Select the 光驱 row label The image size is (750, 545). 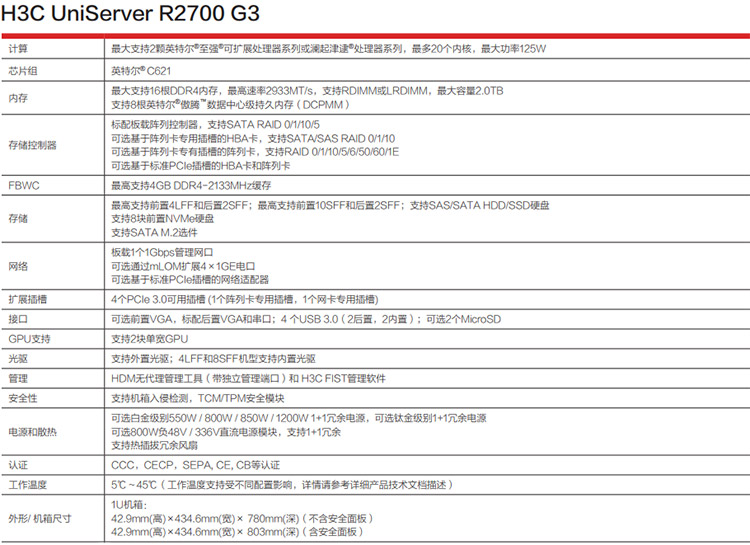[18, 358]
